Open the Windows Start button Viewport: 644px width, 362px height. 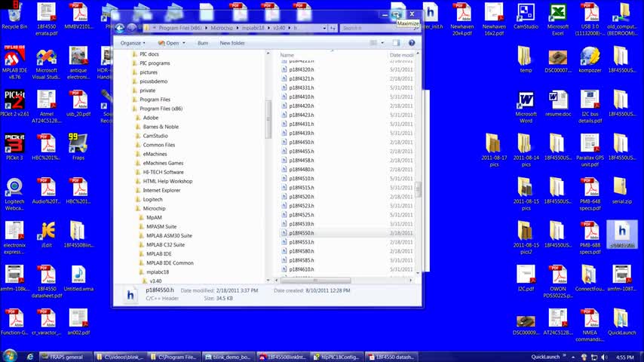(x=9, y=356)
